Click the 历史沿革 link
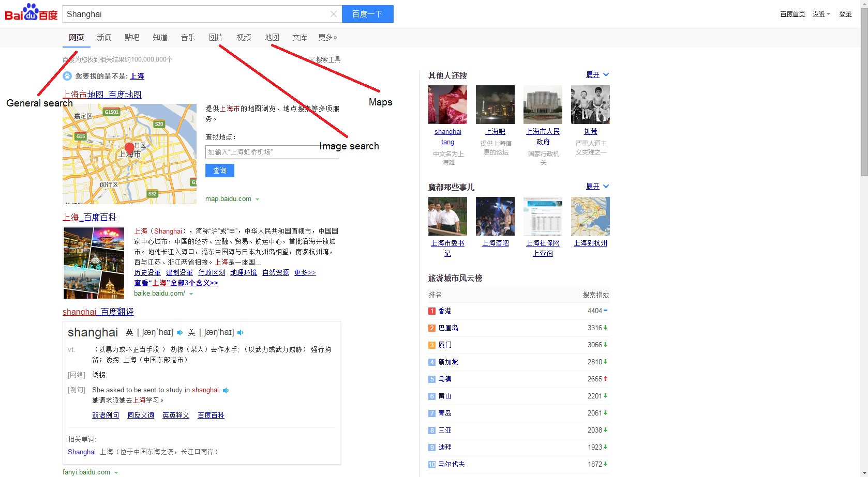This screenshot has height=477, width=868. [147, 272]
